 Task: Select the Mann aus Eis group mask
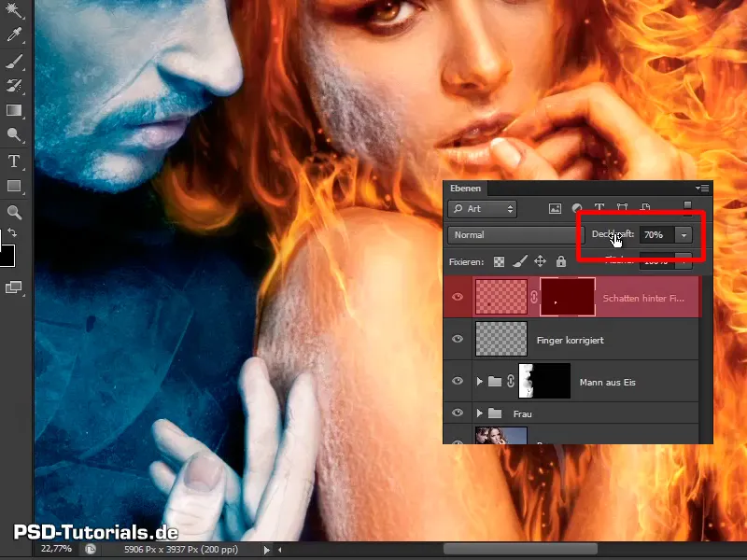click(544, 381)
